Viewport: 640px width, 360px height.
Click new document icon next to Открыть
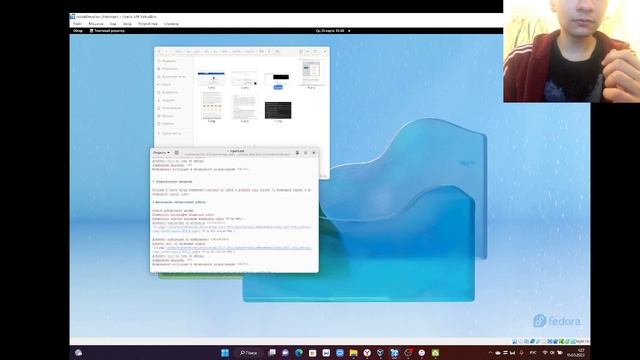click(x=177, y=153)
